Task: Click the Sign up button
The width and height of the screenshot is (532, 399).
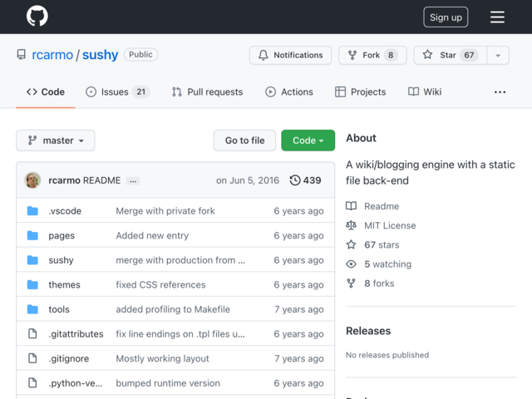Action: (446, 17)
